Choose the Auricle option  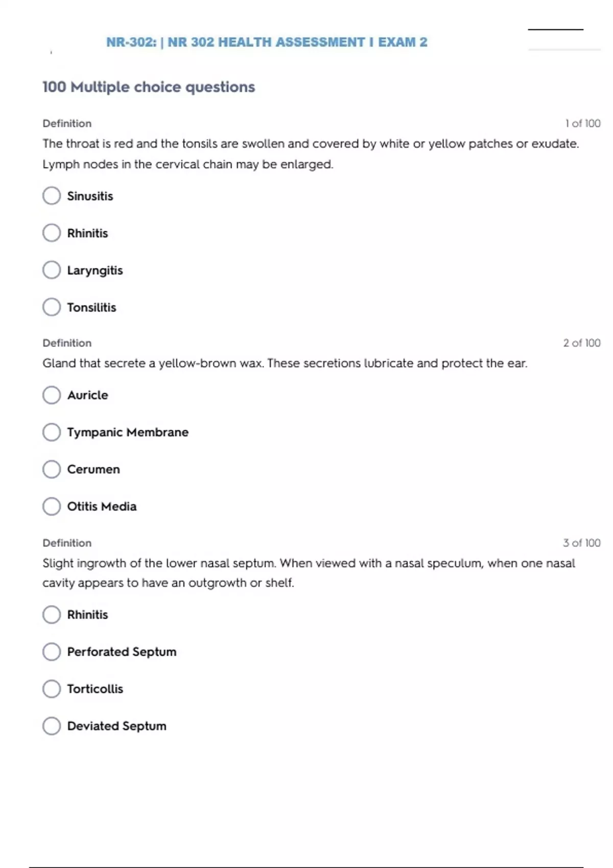52,395
